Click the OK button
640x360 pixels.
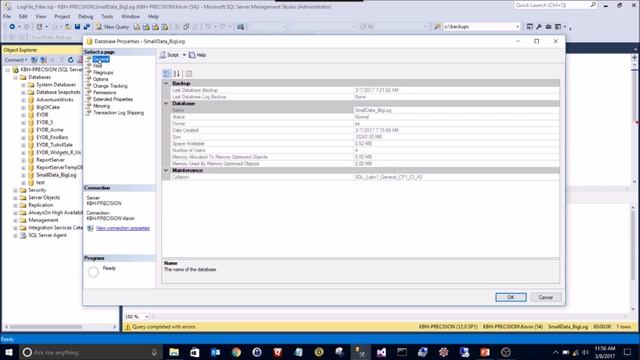[x=511, y=297]
